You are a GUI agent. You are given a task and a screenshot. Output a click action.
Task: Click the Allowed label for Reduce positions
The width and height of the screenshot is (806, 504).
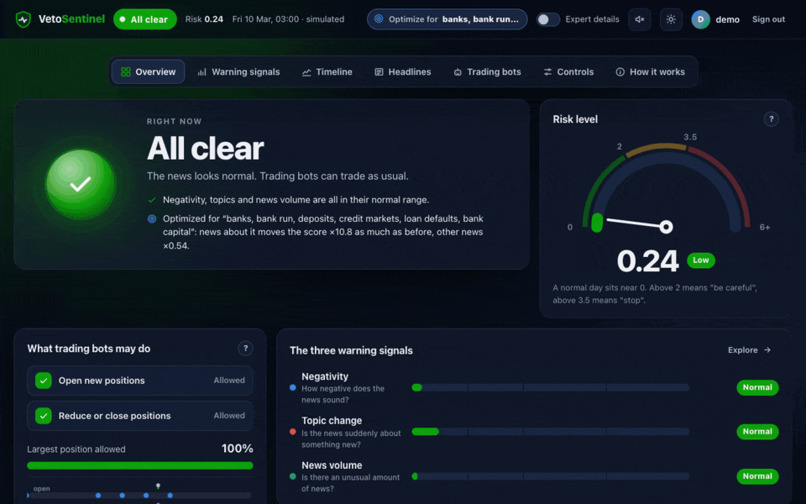click(229, 416)
